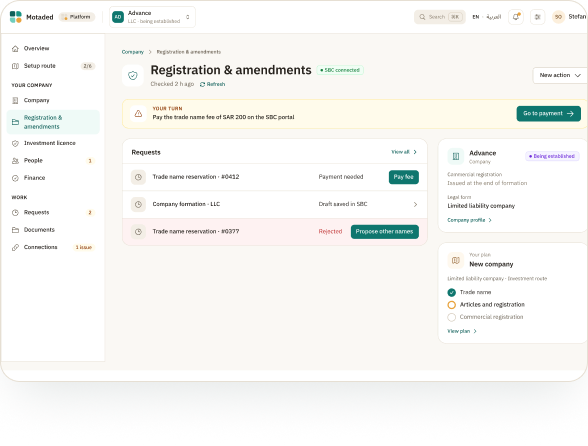Viewport: 588px width, 446px height.
Task: Click the Trade name reservation - #0412 text
Action: point(196,177)
